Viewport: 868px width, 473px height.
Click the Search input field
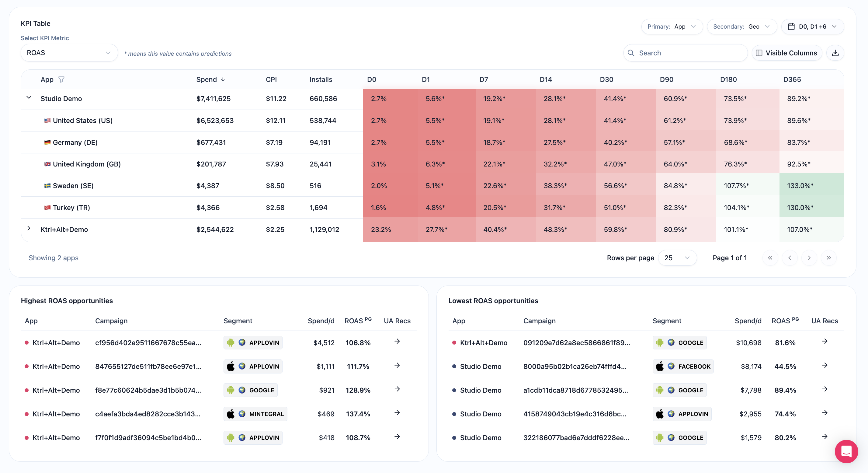[686, 53]
